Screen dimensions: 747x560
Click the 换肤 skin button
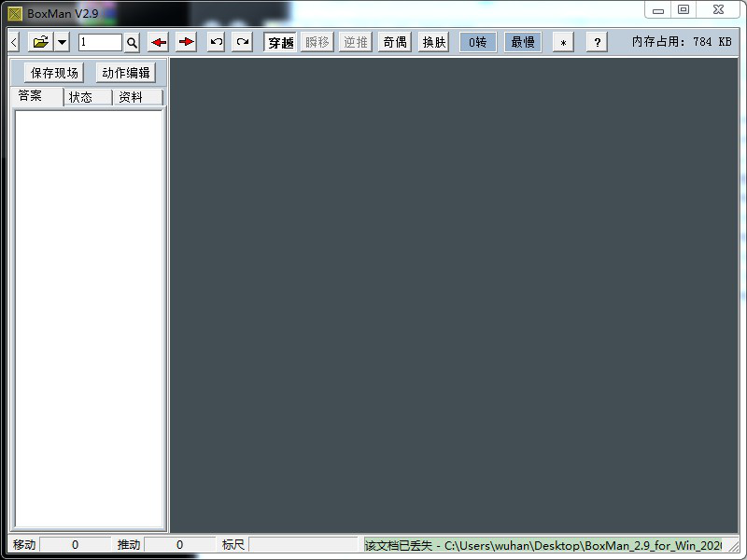(434, 42)
